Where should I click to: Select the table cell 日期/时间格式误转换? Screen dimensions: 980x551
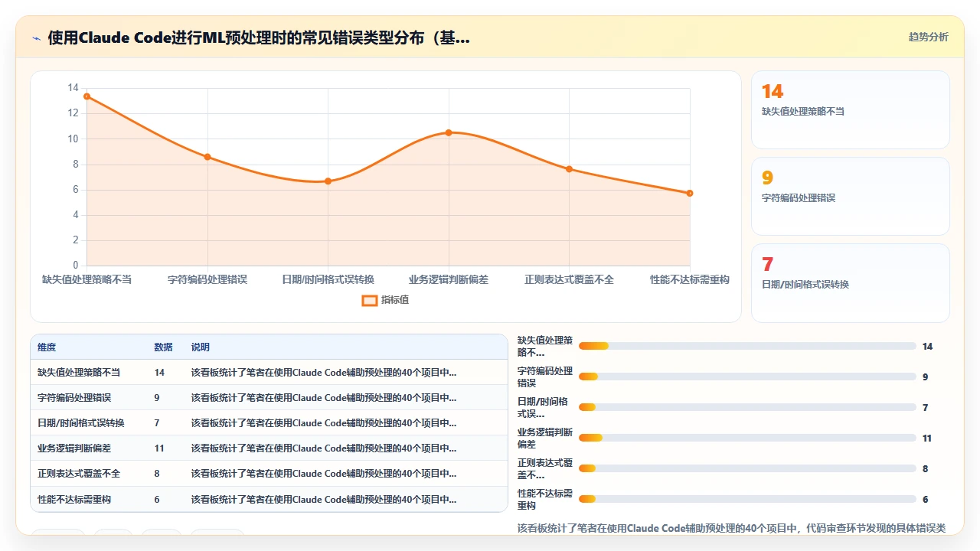pyautogui.click(x=81, y=423)
